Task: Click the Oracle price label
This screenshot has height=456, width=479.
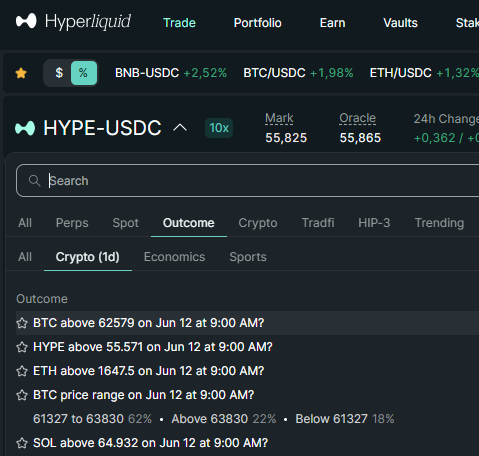Action: pos(357,118)
